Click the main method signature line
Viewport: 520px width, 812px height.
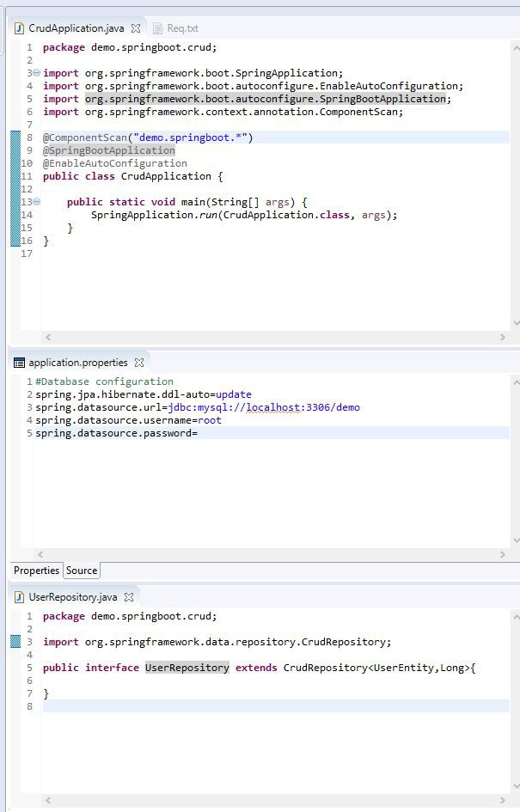pyautogui.click(x=187, y=202)
